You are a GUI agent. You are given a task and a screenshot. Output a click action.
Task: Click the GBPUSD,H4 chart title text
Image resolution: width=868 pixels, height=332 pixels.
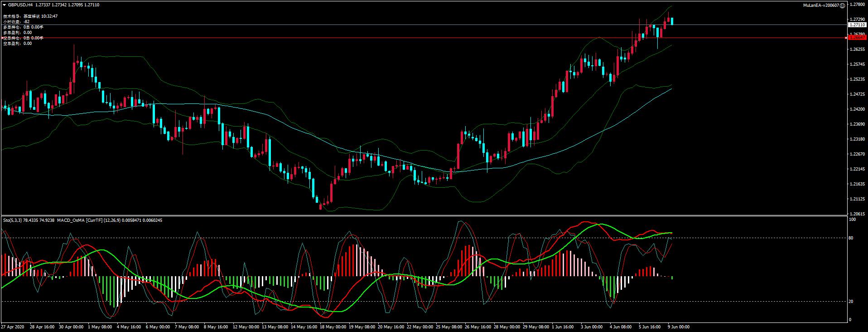tap(20, 5)
